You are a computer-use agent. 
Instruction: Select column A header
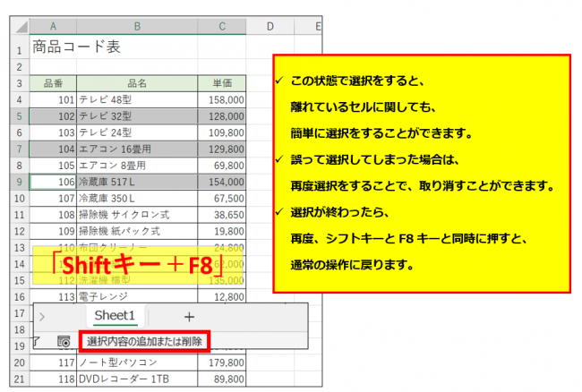53,28
